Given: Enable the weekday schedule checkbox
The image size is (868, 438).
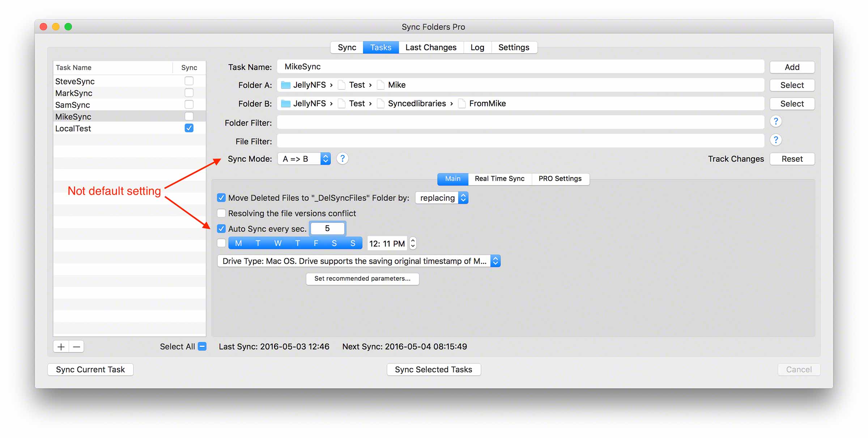Looking at the screenshot, I should [x=221, y=243].
